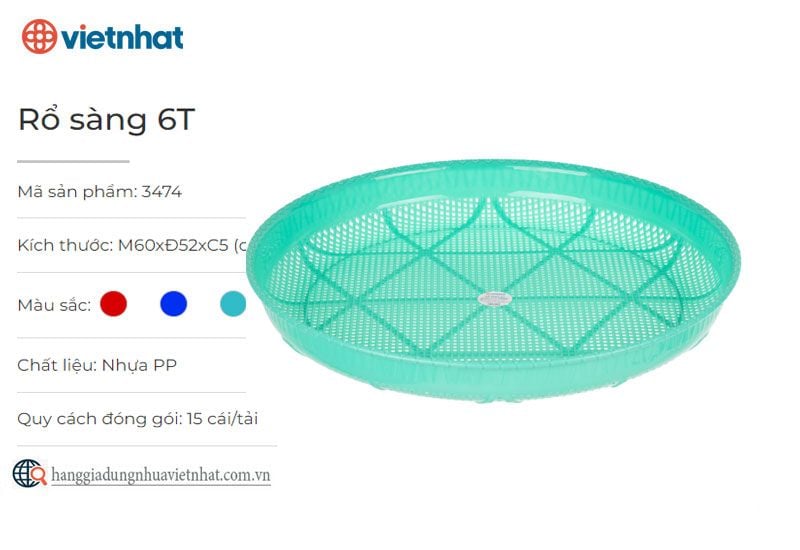The height and width of the screenshot is (550, 800).
Task: Select the red color swatch
Action: pos(114,304)
